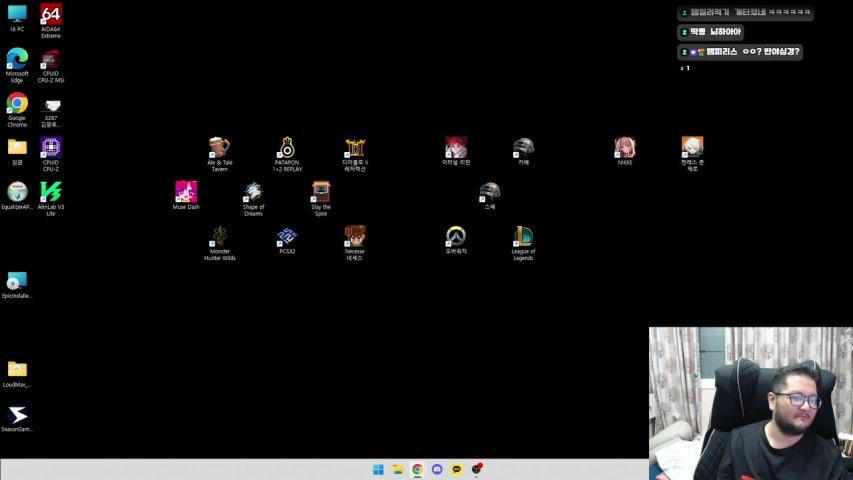Image resolution: width=853 pixels, height=480 pixels.
Task: Click the Shape of Dreams shortcut
Action: tap(253, 192)
